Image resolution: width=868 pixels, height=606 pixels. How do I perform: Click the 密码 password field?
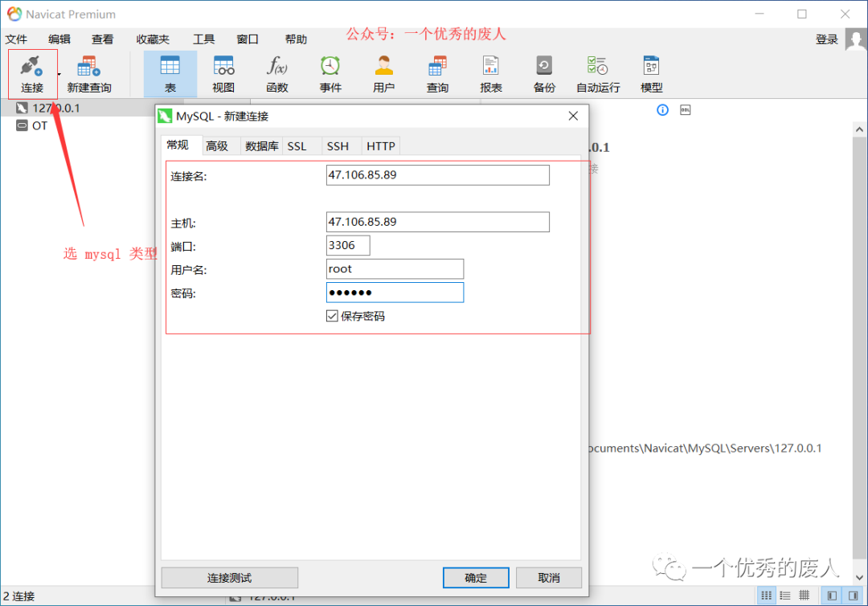(395, 293)
